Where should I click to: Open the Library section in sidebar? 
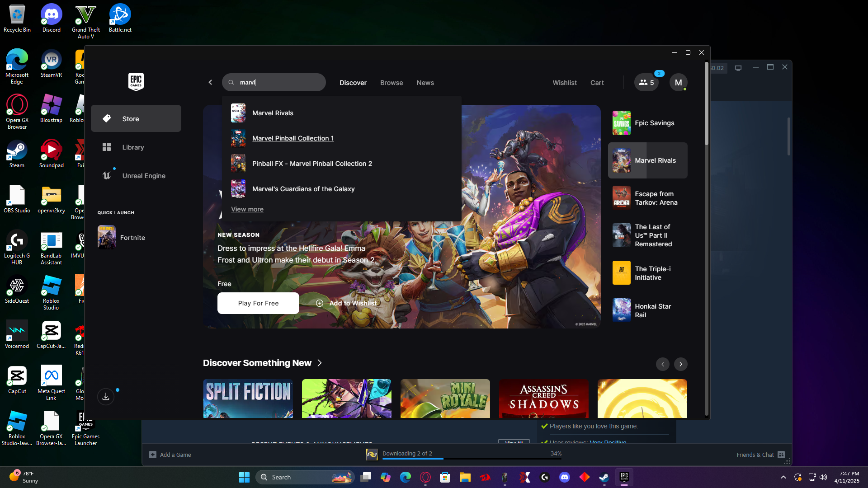(x=136, y=147)
